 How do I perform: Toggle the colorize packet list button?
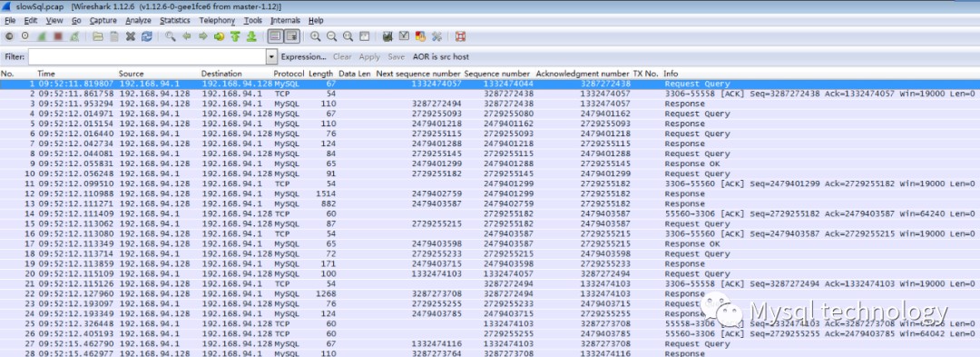(275, 37)
